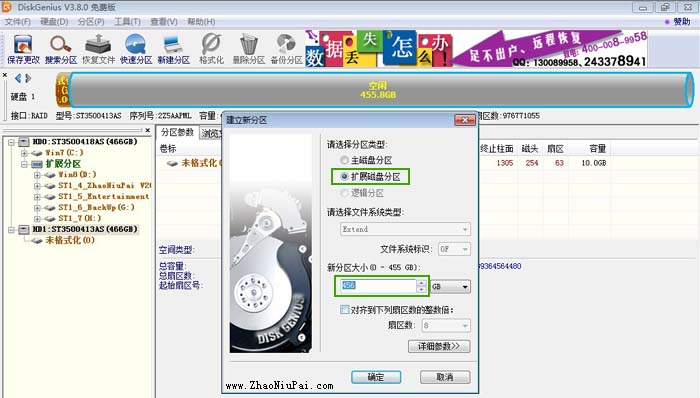Viewport: 700px width, 398px height.
Task: Click the Backup Partition (备份分区) toolbar icon
Action: pyautogui.click(x=286, y=49)
